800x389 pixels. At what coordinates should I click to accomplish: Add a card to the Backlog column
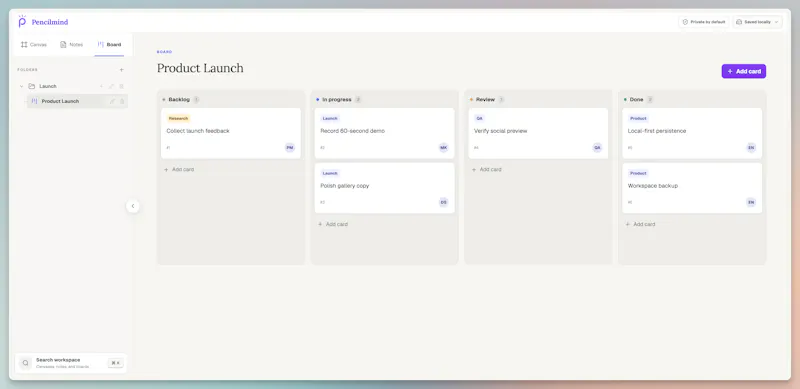coord(179,169)
